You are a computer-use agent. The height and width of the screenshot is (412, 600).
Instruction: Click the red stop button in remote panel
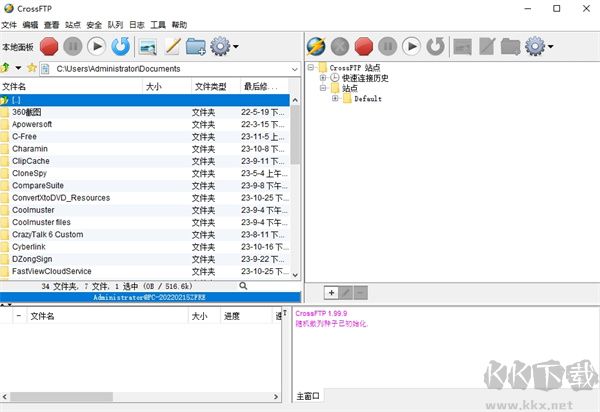pos(364,46)
